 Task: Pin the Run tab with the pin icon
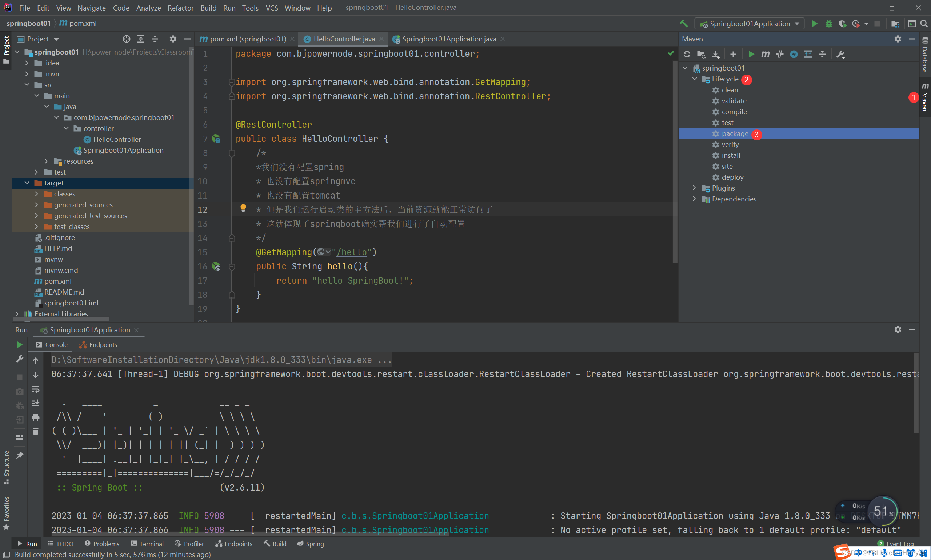20,456
